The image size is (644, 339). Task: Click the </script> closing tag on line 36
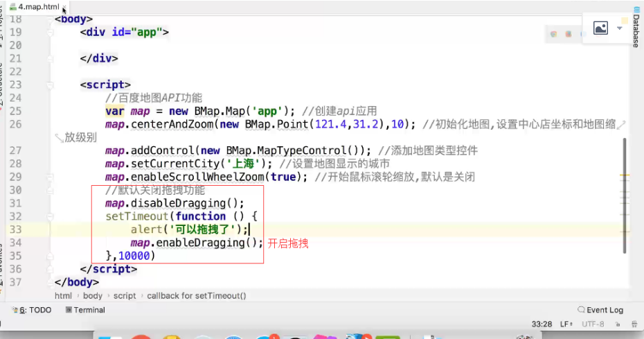coord(109,269)
